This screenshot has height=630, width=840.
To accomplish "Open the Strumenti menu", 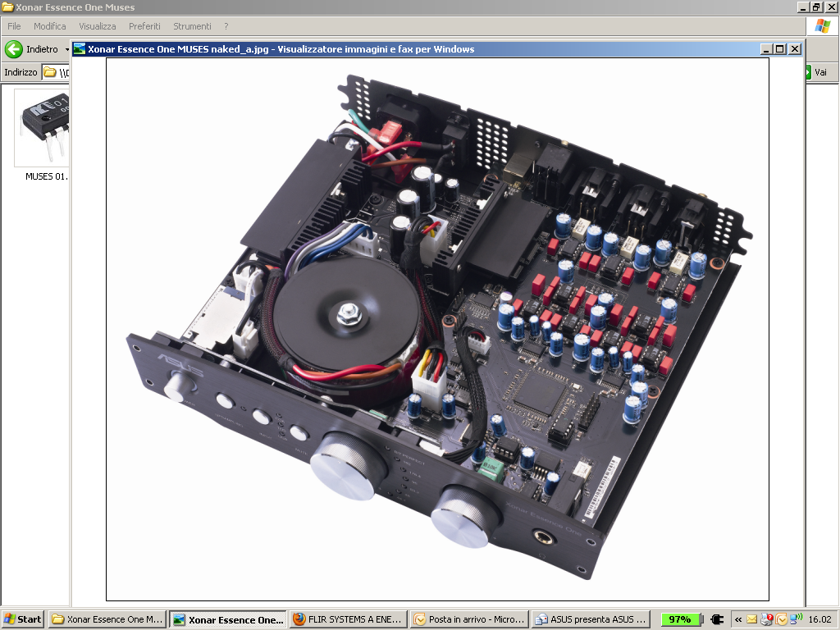I will click(x=192, y=26).
